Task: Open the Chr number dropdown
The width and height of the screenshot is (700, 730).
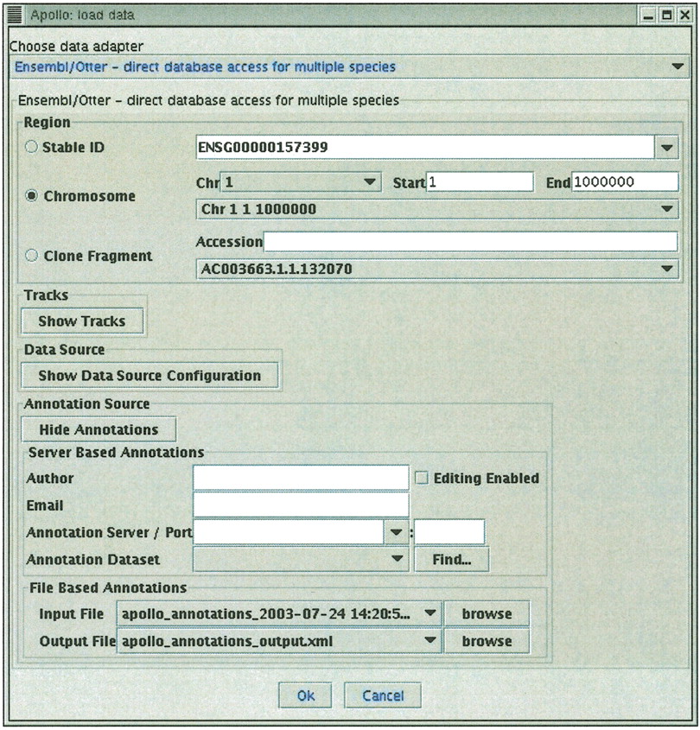Action: click(370, 182)
